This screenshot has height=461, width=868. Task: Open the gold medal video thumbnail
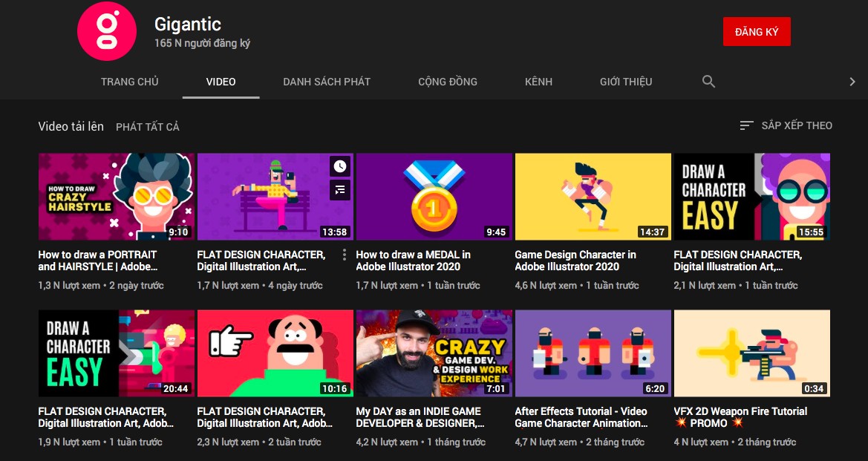434,197
